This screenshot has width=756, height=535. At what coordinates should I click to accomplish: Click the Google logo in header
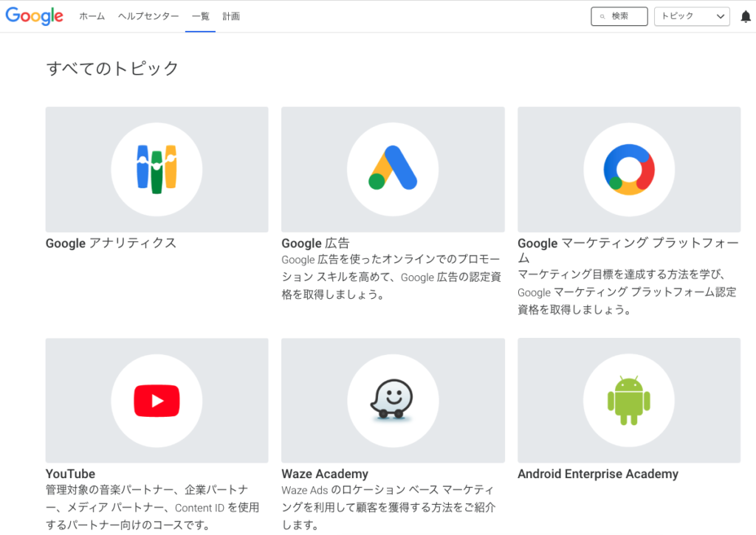35,16
